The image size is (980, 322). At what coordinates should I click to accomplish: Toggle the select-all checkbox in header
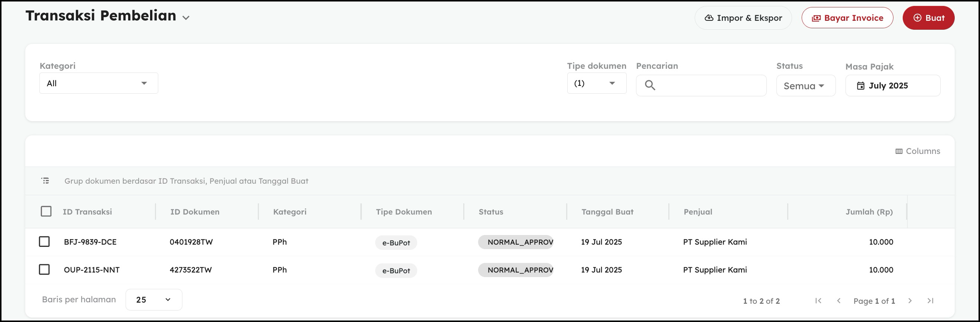coord(46,211)
